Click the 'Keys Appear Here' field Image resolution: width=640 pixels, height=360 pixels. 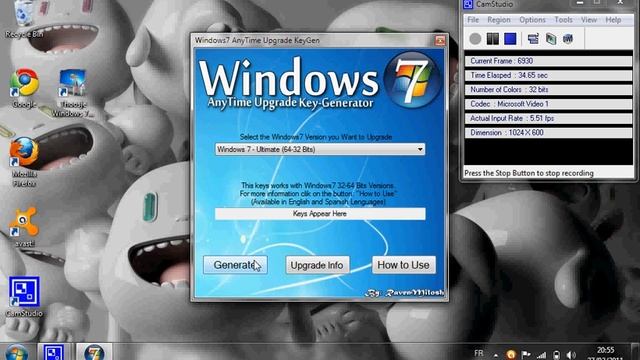320,214
